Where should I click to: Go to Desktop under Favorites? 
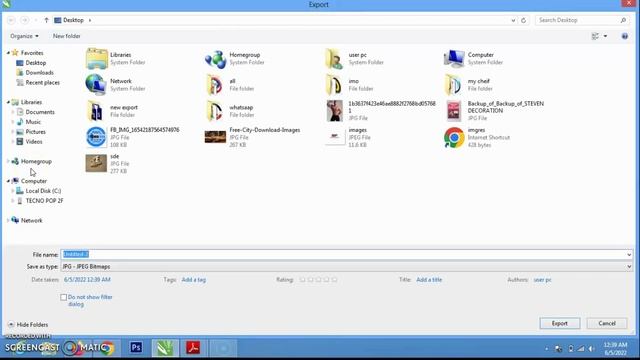pos(36,63)
